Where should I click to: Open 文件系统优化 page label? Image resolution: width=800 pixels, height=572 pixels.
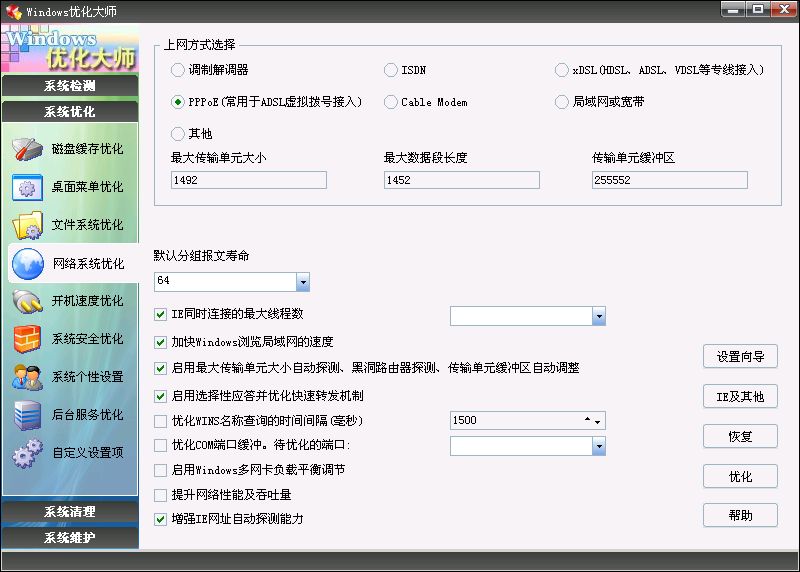pyautogui.click(x=87, y=225)
